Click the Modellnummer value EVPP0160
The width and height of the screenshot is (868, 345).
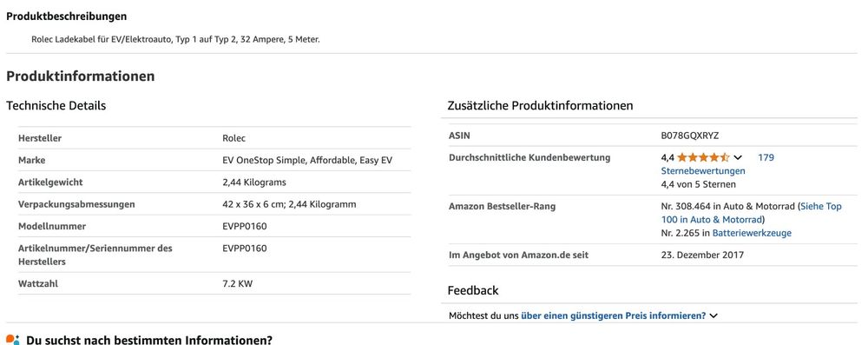click(245, 226)
